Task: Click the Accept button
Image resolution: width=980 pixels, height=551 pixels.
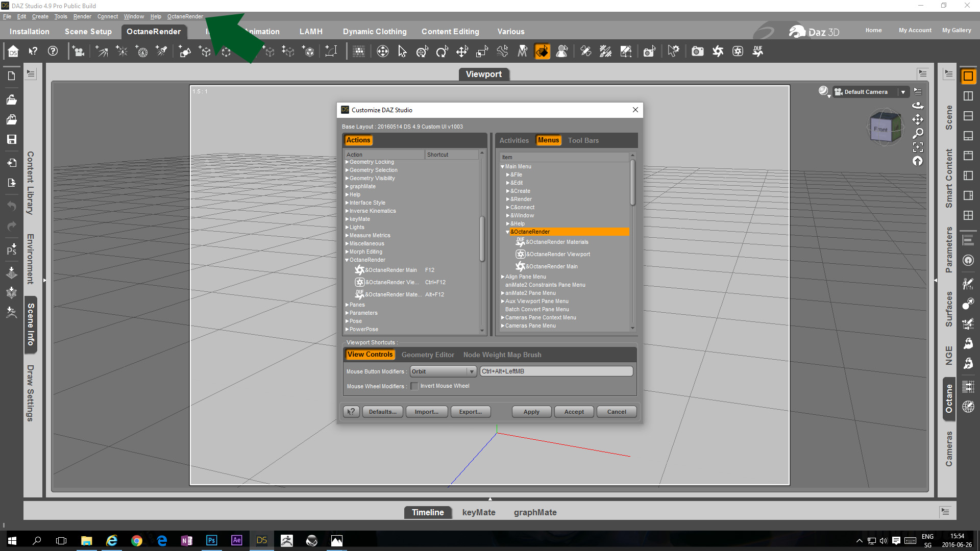Action: tap(574, 412)
